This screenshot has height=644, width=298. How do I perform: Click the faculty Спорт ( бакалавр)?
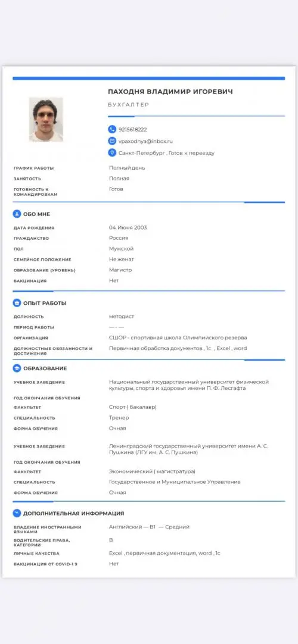[133, 407]
